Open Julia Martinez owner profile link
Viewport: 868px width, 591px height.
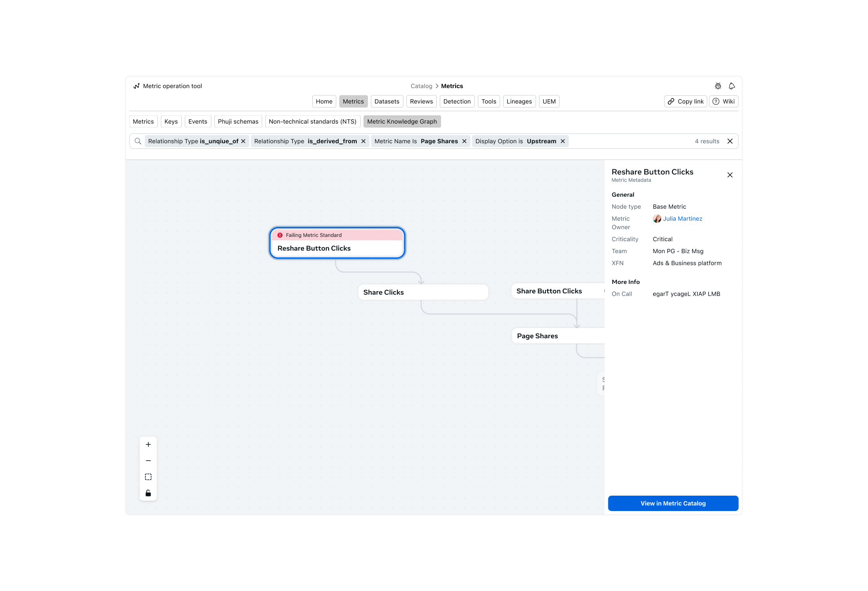pyautogui.click(x=682, y=219)
